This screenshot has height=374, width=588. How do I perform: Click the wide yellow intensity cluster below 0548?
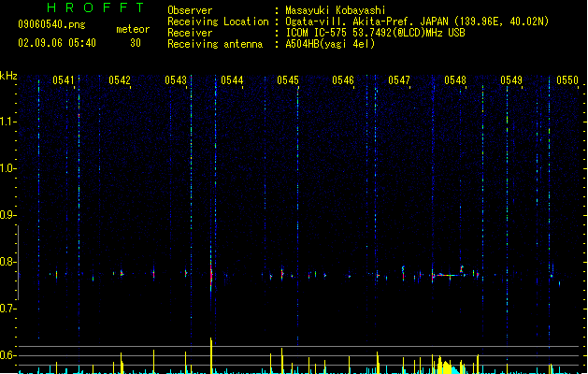445,366
